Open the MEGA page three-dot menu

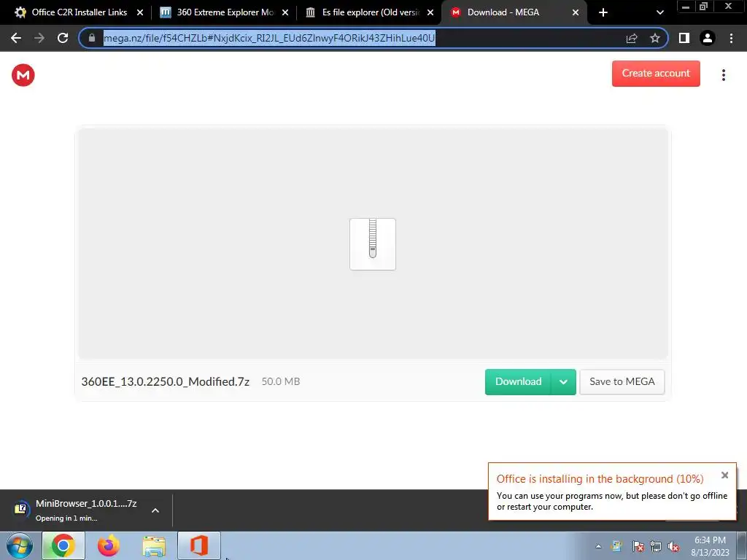(723, 75)
